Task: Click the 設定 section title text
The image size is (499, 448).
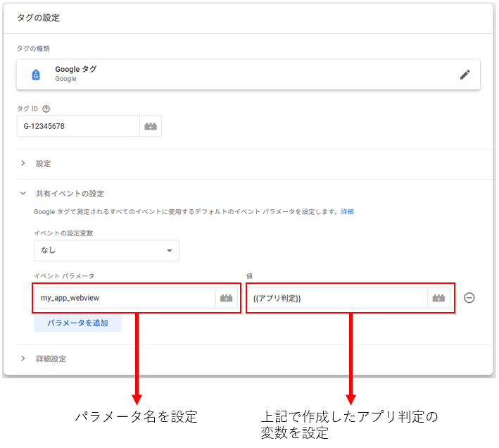Action: [x=44, y=163]
